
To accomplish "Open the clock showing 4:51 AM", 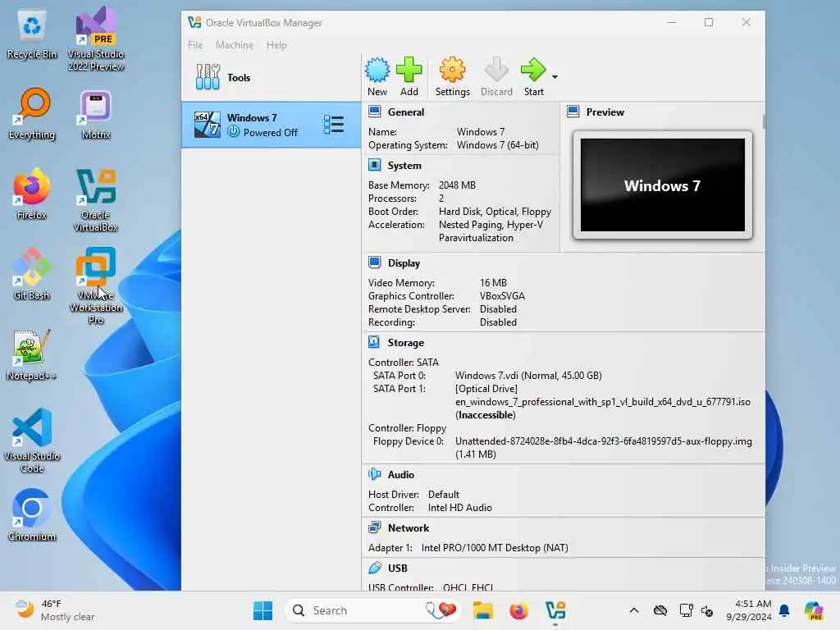I will tap(749, 610).
